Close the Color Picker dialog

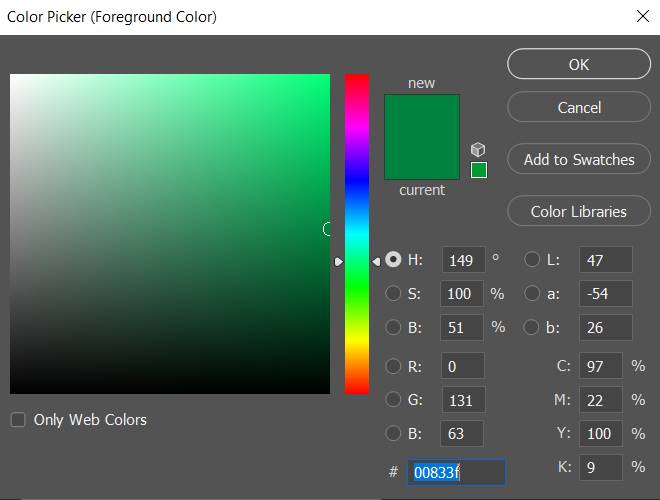643,16
